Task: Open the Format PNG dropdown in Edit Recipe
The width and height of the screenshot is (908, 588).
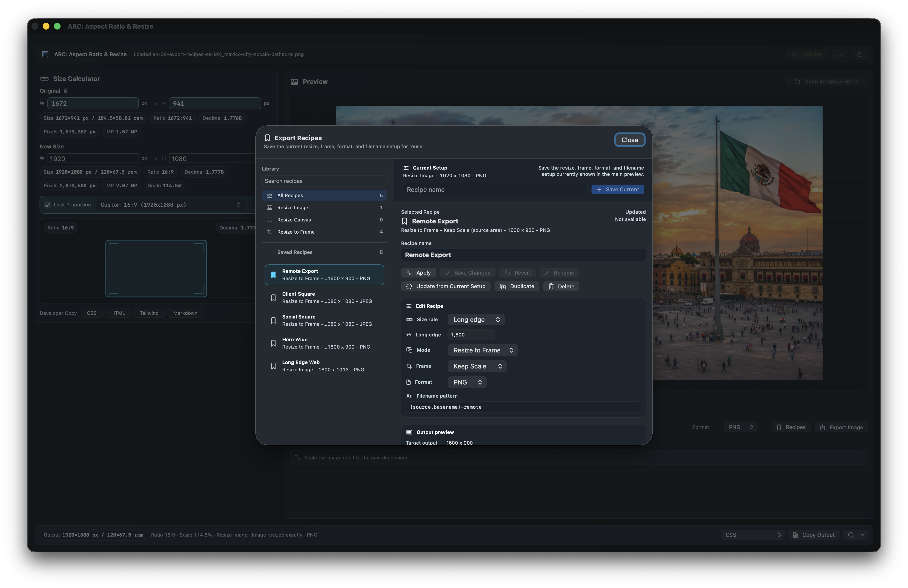Action: click(x=467, y=382)
